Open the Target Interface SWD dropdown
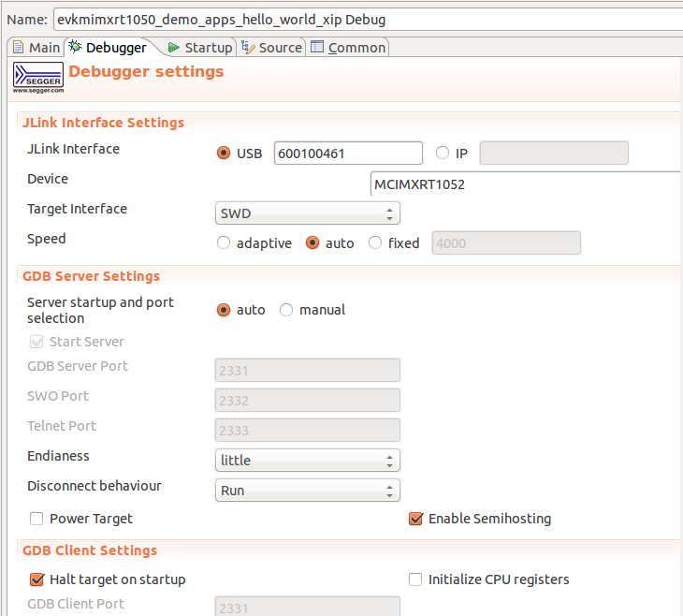Screen dimensions: 683x616 coord(308,213)
